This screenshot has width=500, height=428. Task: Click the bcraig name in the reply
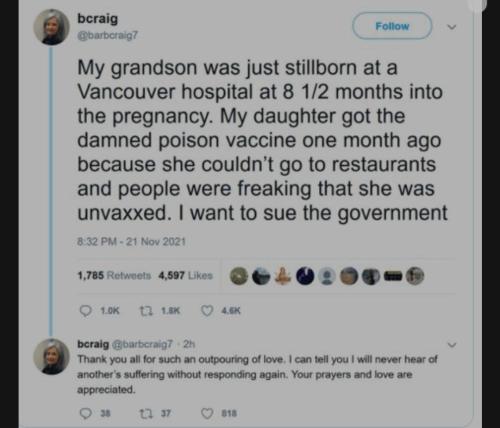(x=93, y=344)
